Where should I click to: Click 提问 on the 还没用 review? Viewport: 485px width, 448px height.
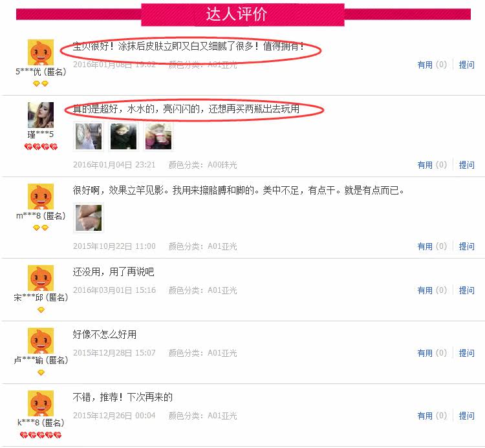[x=466, y=290]
